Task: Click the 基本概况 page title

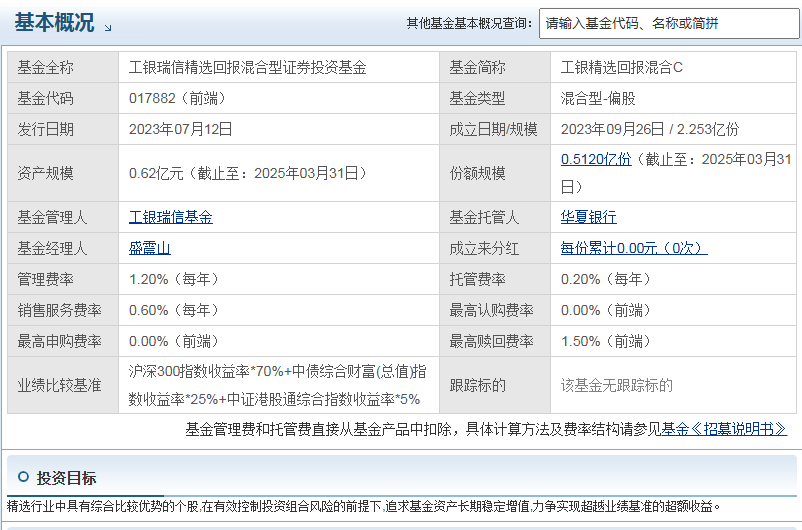Action: (x=54, y=23)
